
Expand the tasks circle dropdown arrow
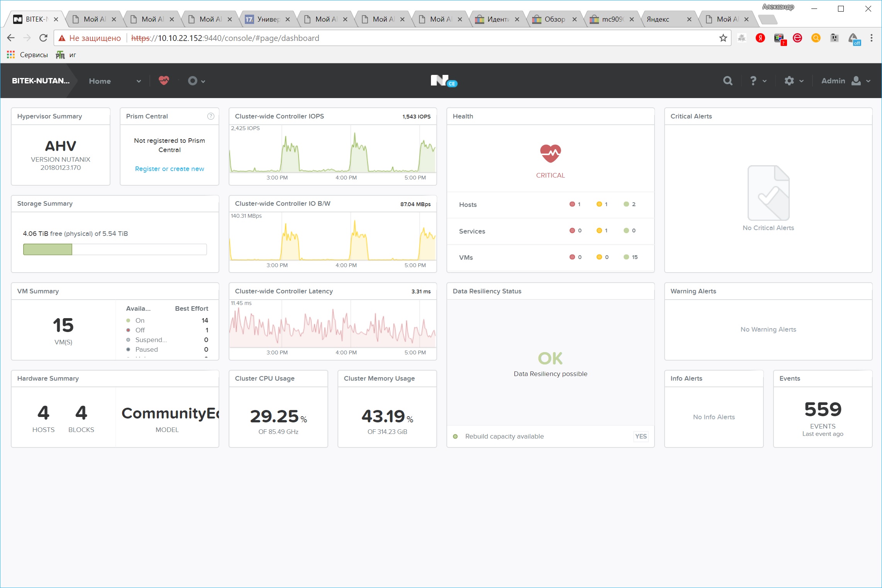tap(203, 81)
